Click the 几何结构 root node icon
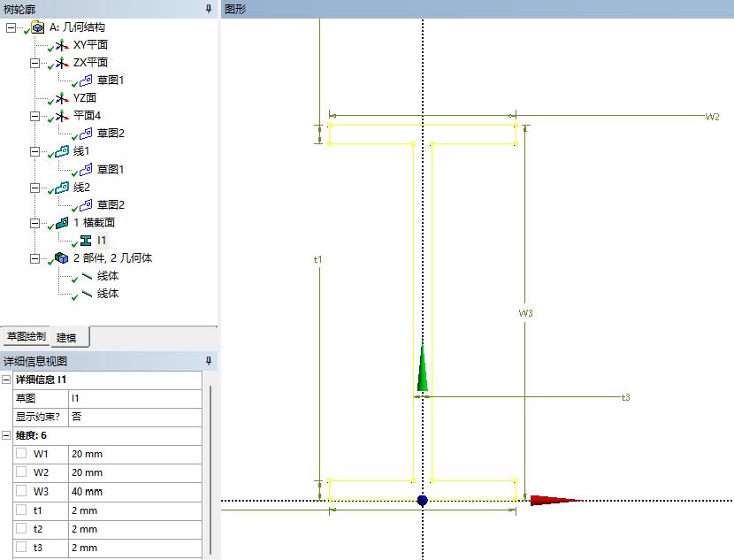This screenshot has height=560, width=734. [37, 27]
